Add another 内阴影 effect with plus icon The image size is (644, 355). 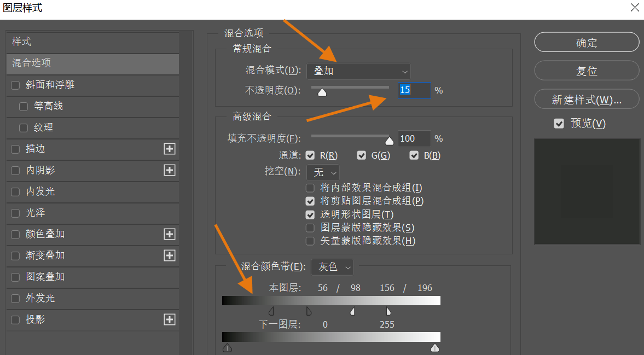[x=170, y=170]
